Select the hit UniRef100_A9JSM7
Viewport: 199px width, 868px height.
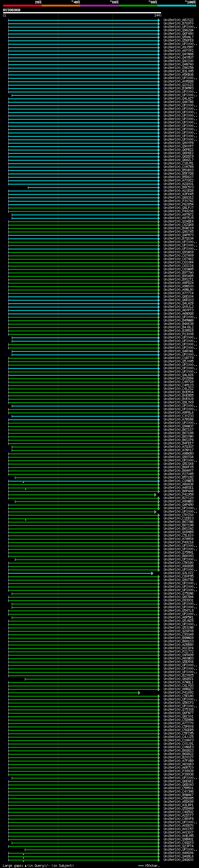[x=179, y=47]
